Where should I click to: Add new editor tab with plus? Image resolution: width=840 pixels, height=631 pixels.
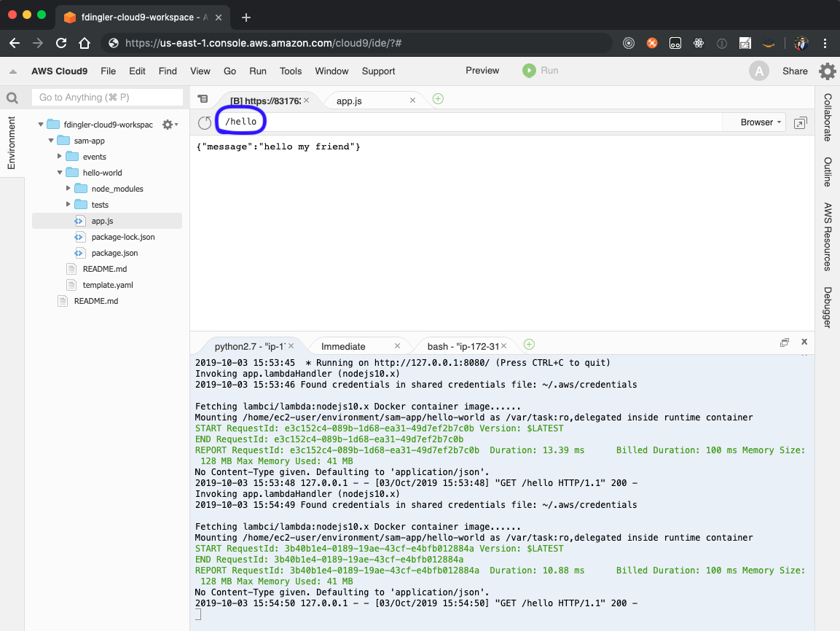pyautogui.click(x=438, y=98)
